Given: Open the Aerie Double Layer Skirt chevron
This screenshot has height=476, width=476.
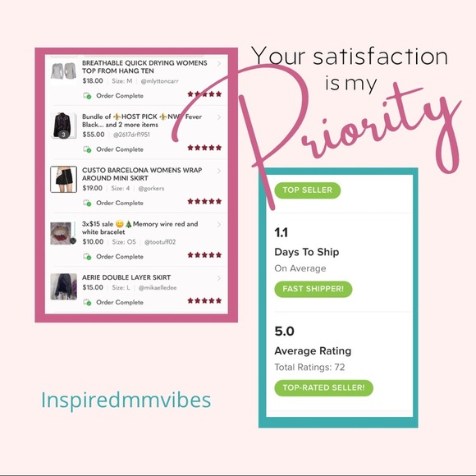Looking at the screenshot, I should pyautogui.click(x=219, y=278).
